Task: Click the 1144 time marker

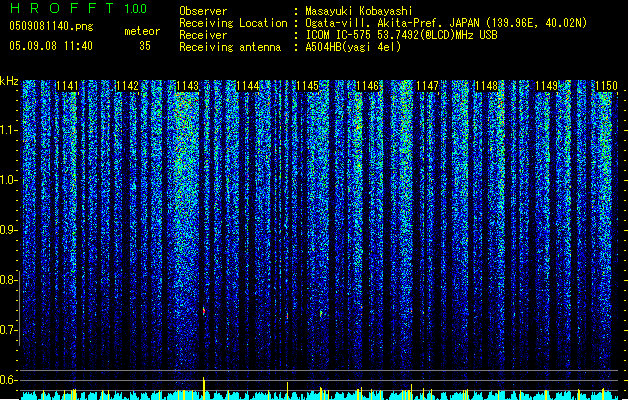Action: (248, 86)
